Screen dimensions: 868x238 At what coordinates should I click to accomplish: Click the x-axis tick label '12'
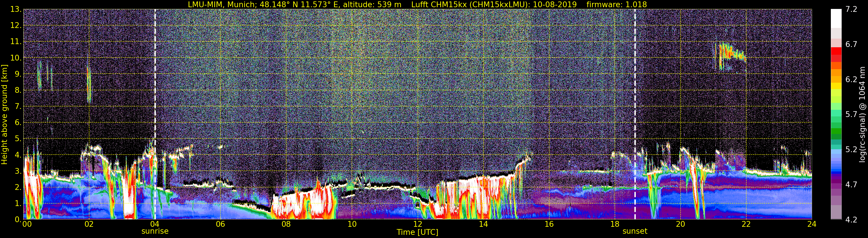417,224
